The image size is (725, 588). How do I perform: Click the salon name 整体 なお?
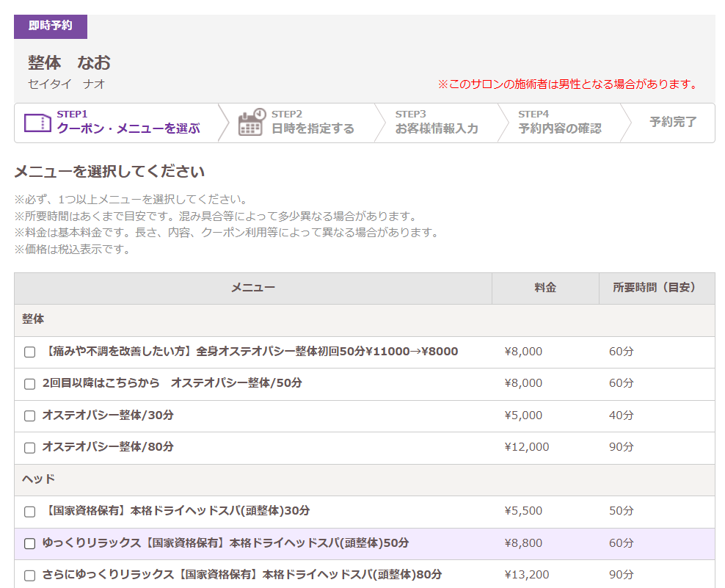click(x=69, y=63)
